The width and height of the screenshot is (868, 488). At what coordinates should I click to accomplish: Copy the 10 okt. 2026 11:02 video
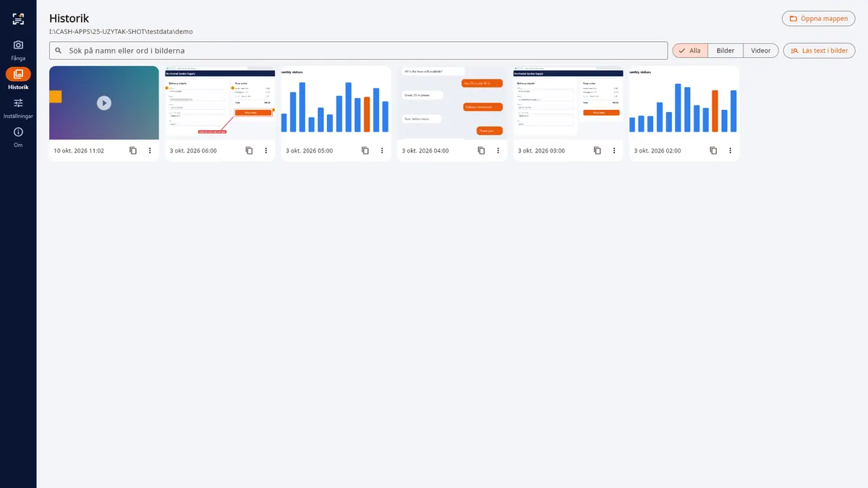132,150
